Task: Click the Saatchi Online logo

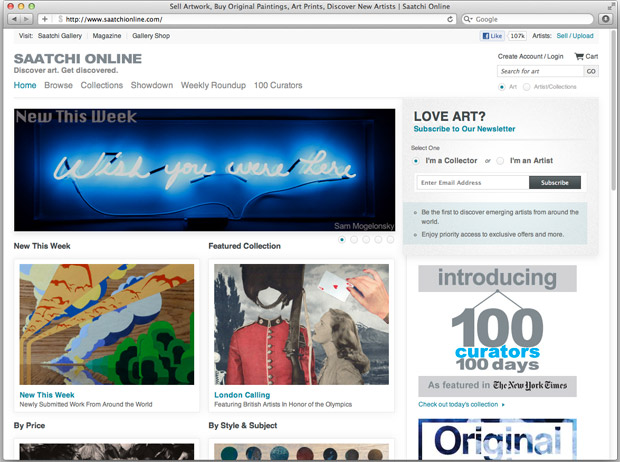Action: tap(78, 59)
